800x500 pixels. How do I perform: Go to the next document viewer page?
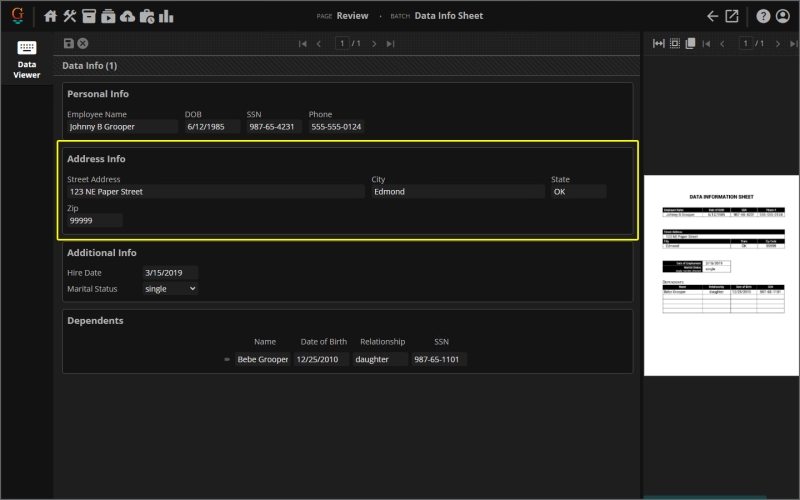[x=778, y=44]
